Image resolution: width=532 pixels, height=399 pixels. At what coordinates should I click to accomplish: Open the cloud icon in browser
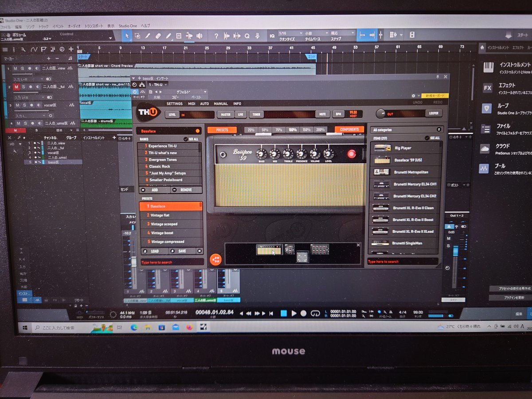click(485, 149)
